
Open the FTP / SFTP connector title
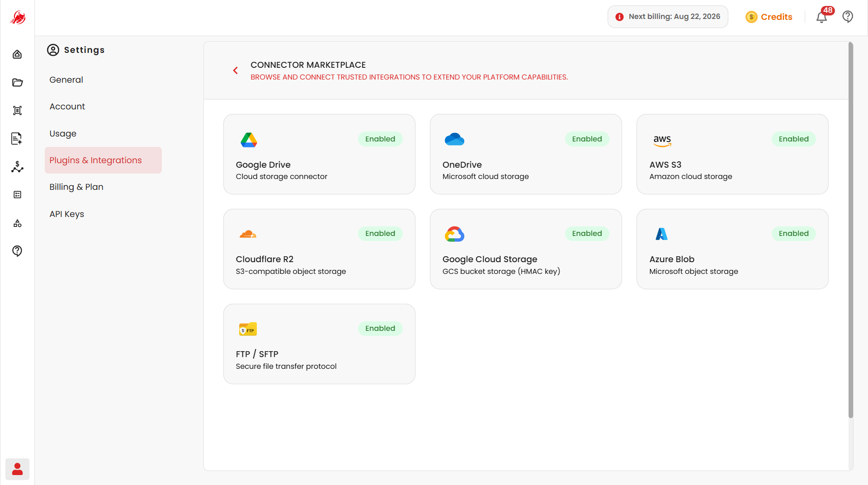coord(257,354)
